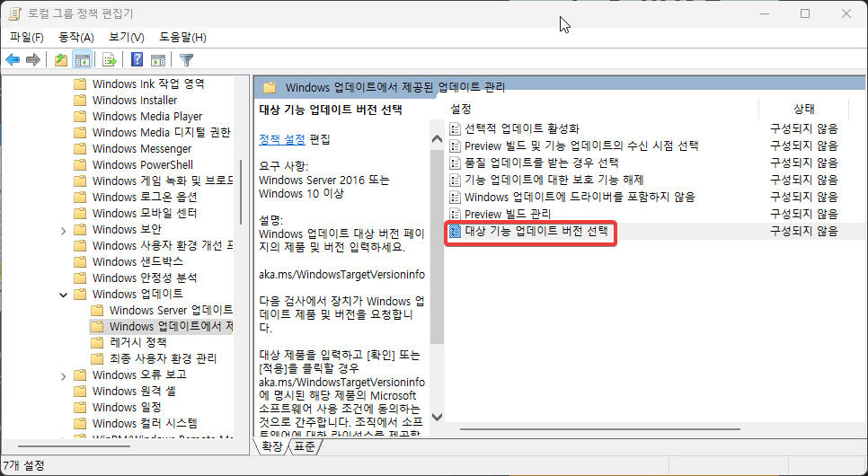
Task: Open the Help toolbar icon
Action: click(x=137, y=60)
